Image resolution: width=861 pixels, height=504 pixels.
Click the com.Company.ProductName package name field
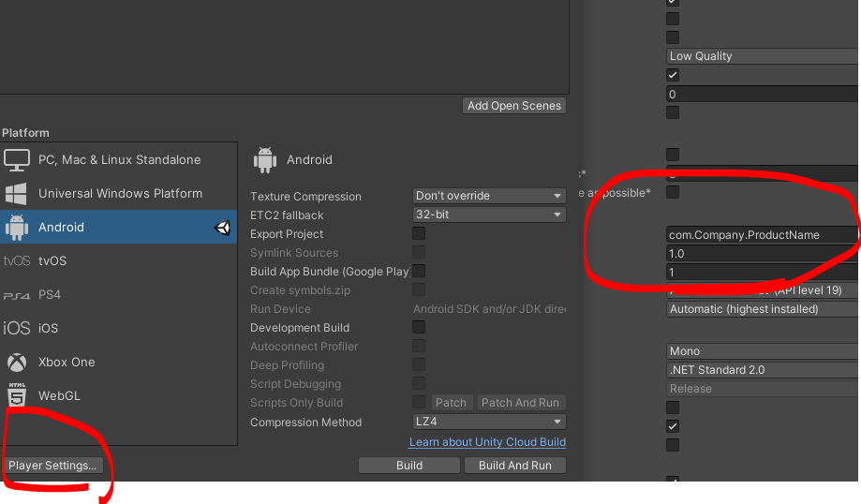click(x=763, y=234)
